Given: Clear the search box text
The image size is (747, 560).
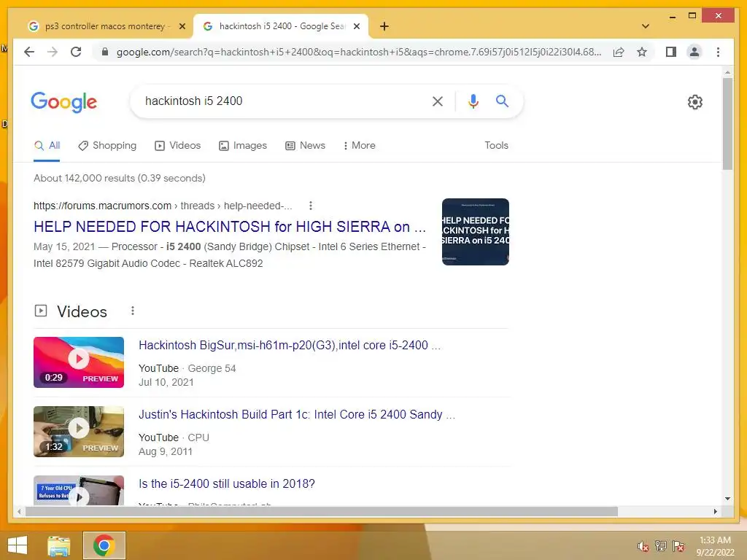Looking at the screenshot, I should pos(438,101).
